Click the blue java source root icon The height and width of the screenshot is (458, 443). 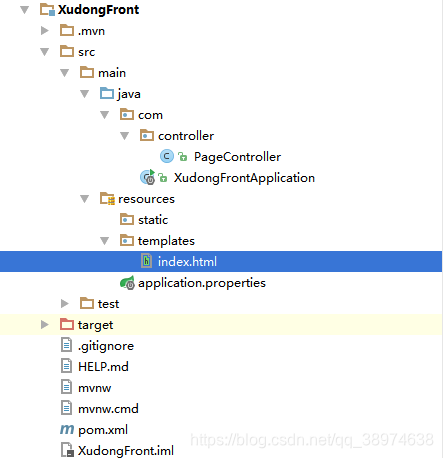(x=107, y=93)
